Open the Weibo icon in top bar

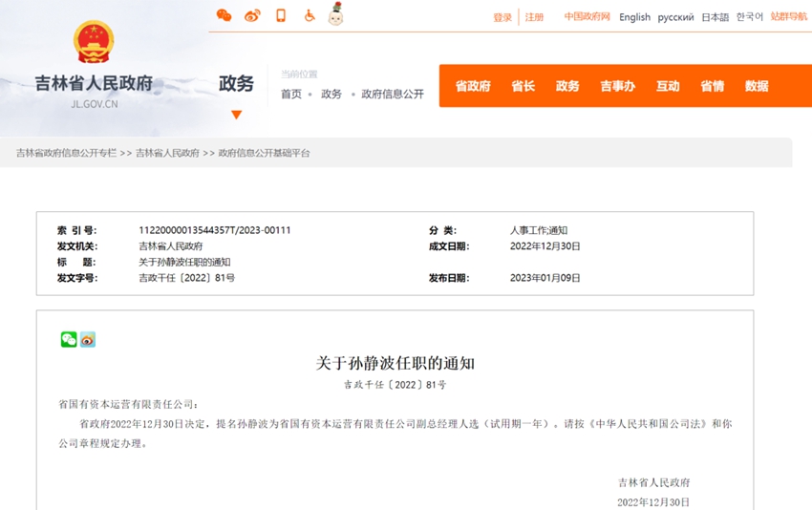pyautogui.click(x=252, y=15)
